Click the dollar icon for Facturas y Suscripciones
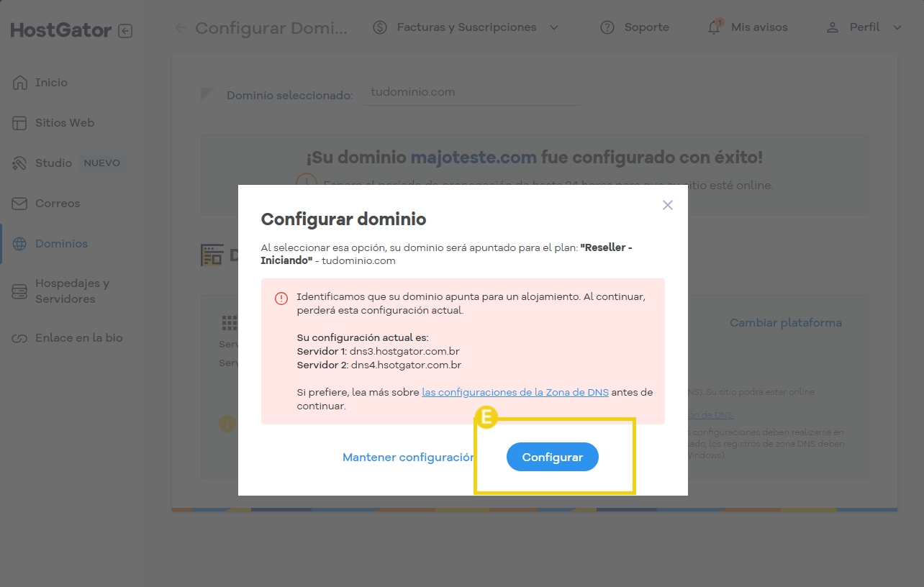Image resolution: width=924 pixels, height=587 pixels. coord(380,27)
